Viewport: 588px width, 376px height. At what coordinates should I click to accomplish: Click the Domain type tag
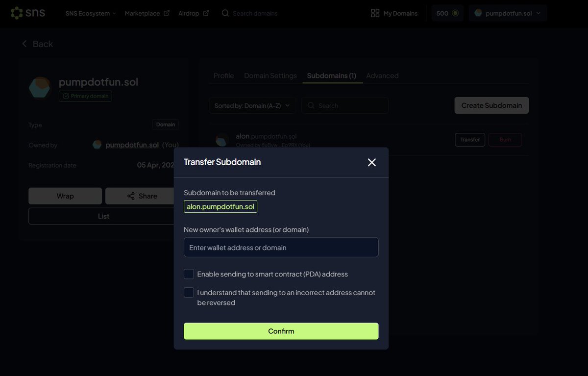166,125
